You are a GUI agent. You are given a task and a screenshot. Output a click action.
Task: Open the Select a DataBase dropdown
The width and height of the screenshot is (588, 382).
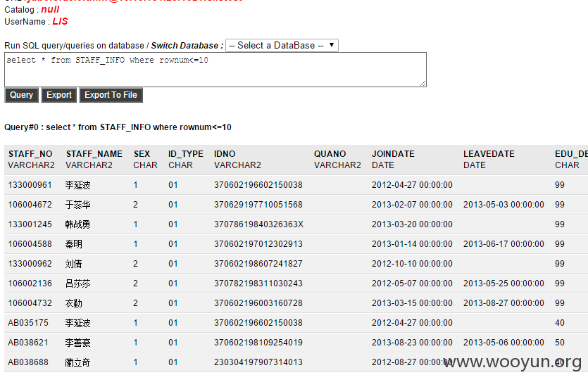click(282, 45)
